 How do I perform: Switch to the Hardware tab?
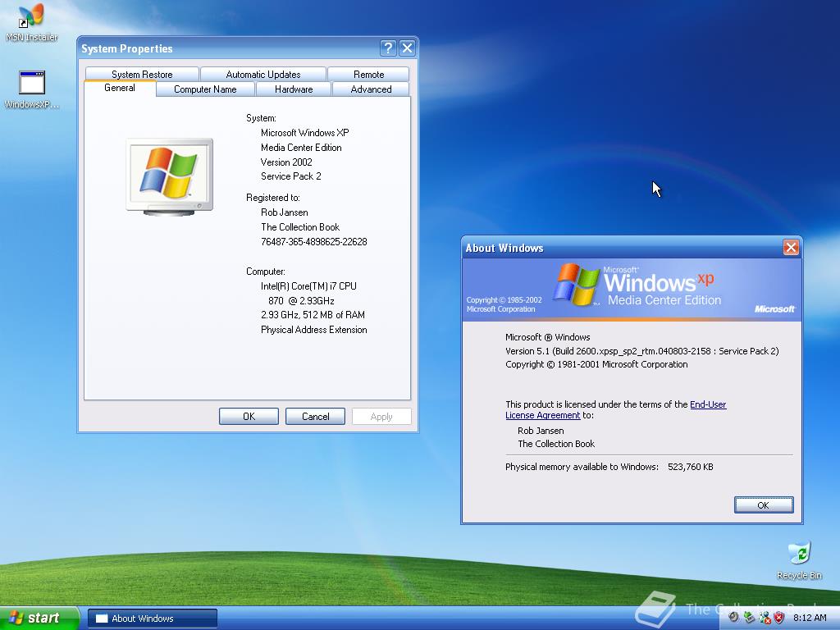click(x=294, y=89)
